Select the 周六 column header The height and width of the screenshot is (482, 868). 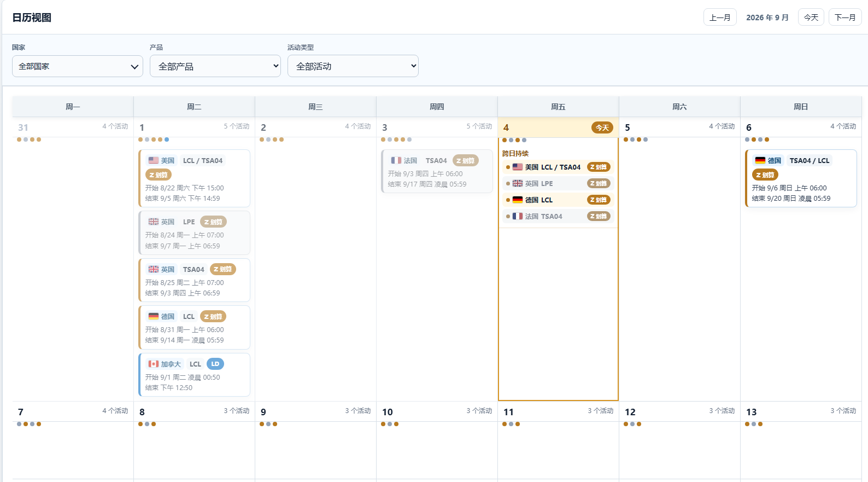click(679, 107)
